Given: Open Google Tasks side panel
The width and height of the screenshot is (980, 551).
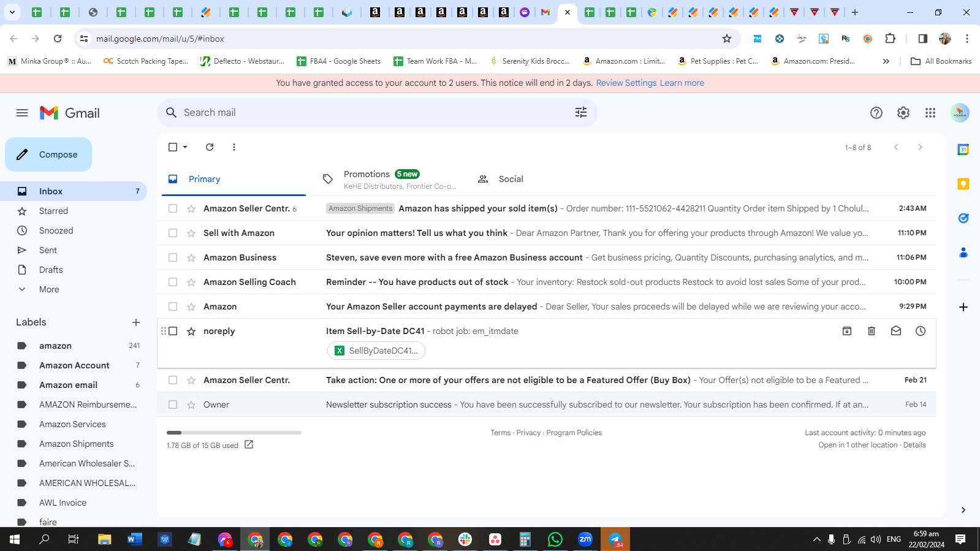Looking at the screenshot, I should 963,218.
